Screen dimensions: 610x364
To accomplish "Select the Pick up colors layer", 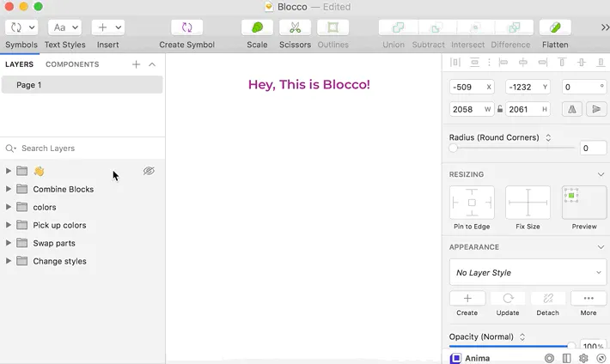I will coord(59,225).
